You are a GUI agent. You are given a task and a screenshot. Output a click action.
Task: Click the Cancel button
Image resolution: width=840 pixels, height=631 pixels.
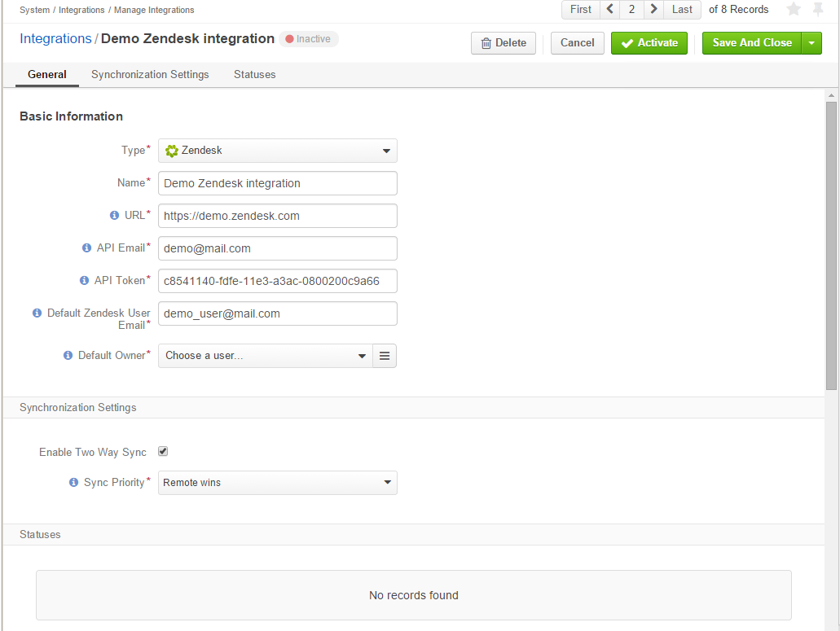click(x=578, y=43)
